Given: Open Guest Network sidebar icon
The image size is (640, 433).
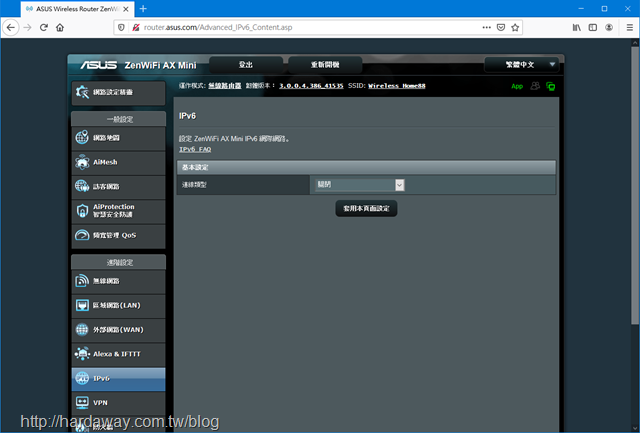Looking at the screenshot, I should 82,187.
